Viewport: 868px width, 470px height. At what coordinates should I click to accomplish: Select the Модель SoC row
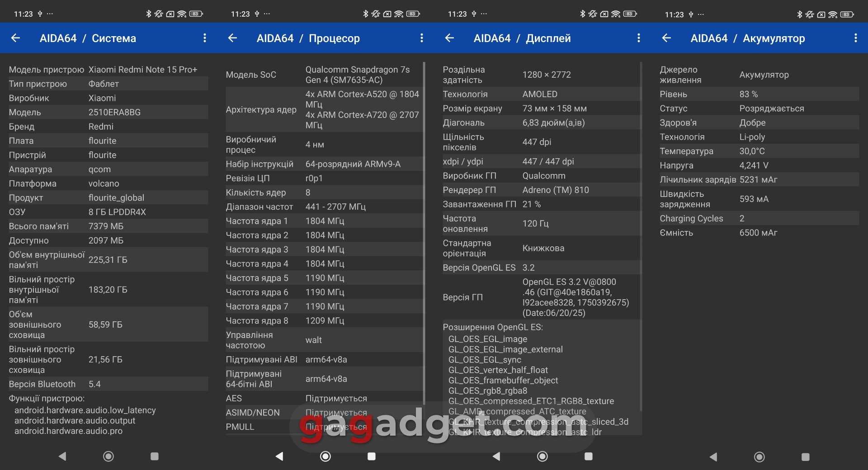click(323, 75)
